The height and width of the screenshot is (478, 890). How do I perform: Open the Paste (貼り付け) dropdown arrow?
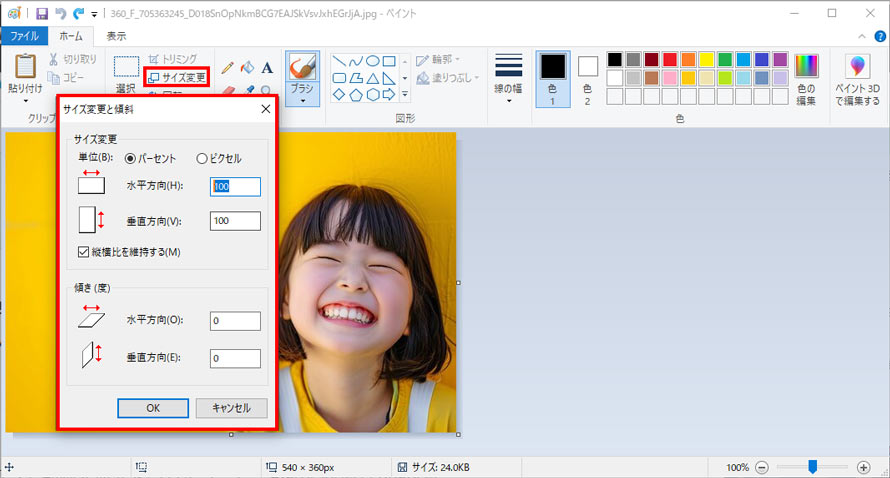[25, 101]
